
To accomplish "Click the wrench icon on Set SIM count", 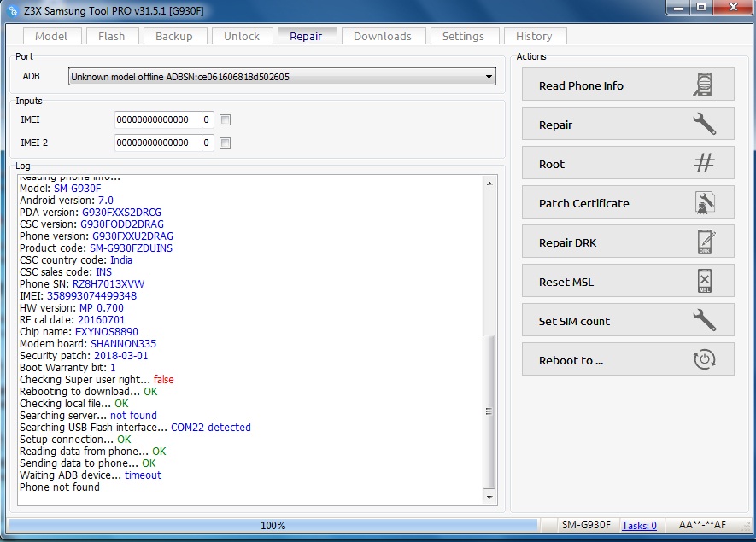I will [x=705, y=320].
